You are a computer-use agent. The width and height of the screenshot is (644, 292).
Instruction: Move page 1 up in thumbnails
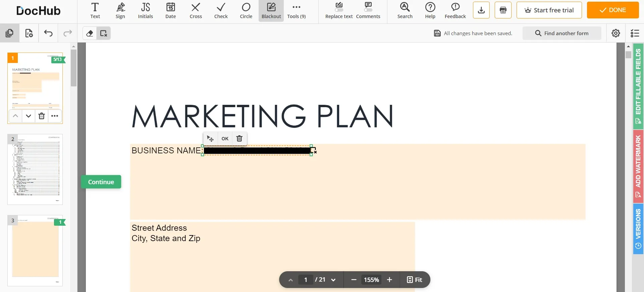tap(15, 116)
